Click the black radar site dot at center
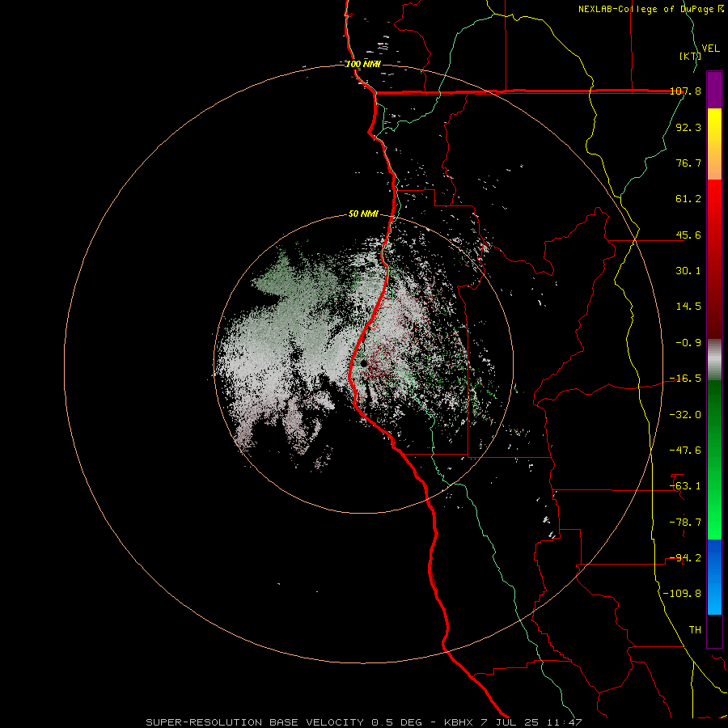Image resolution: width=728 pixels, height=728 pixels. click(x=363, y=363)
